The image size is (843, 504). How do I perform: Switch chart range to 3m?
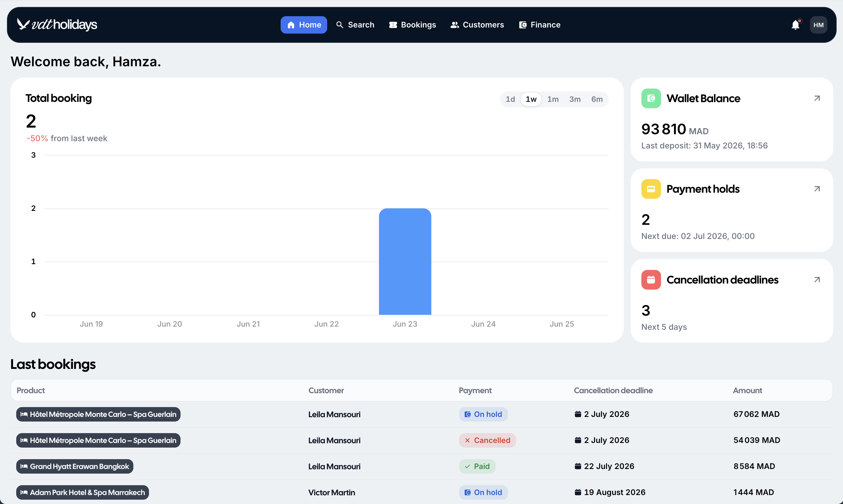tap(575, 99)
